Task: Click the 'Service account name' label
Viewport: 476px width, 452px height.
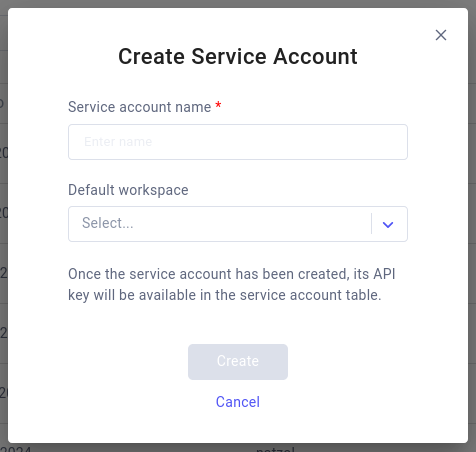Action: pos(140,107)
